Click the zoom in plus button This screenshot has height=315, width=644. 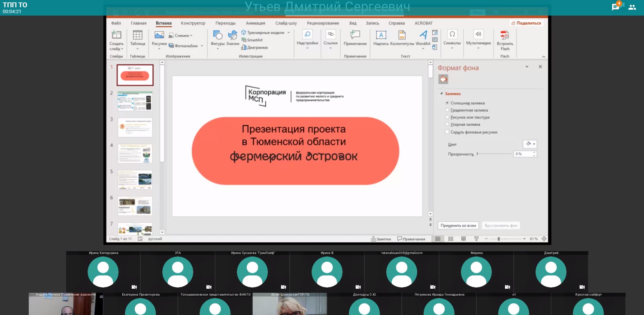pyautogui.click(x=524, y=239)
